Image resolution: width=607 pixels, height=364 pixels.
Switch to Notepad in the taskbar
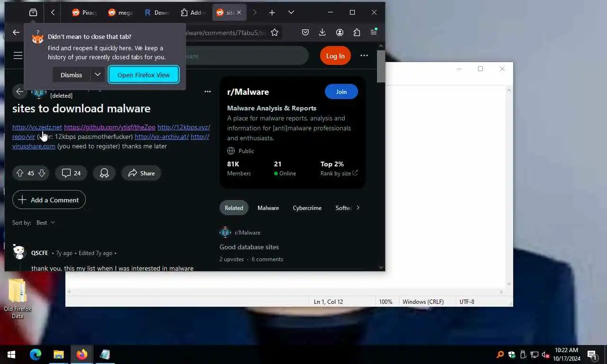(x=105, y=354)
